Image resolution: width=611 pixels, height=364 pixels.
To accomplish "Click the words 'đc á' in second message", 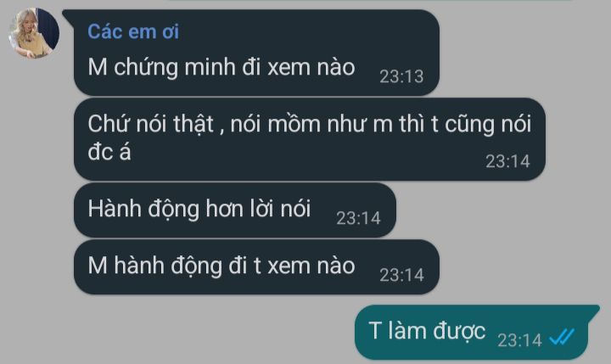I will point(109,152).
